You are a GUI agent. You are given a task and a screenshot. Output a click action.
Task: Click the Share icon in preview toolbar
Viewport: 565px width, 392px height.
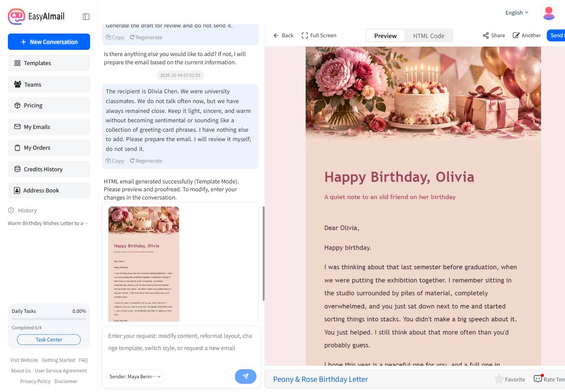[486, 35]
